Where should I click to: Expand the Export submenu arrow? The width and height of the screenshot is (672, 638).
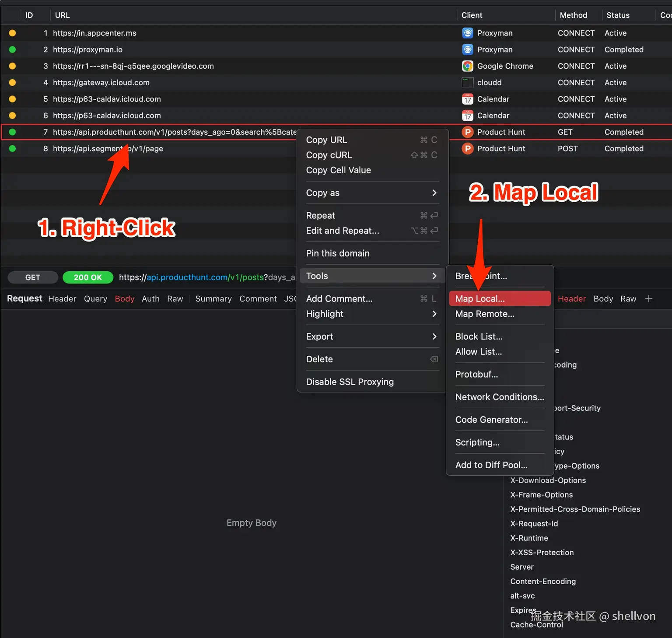coord(434,337)
